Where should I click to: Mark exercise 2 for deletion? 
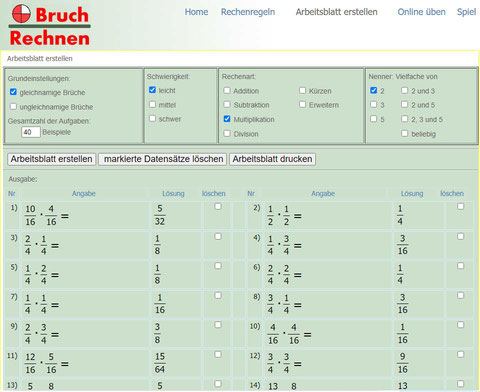click(x=460, y=207)
